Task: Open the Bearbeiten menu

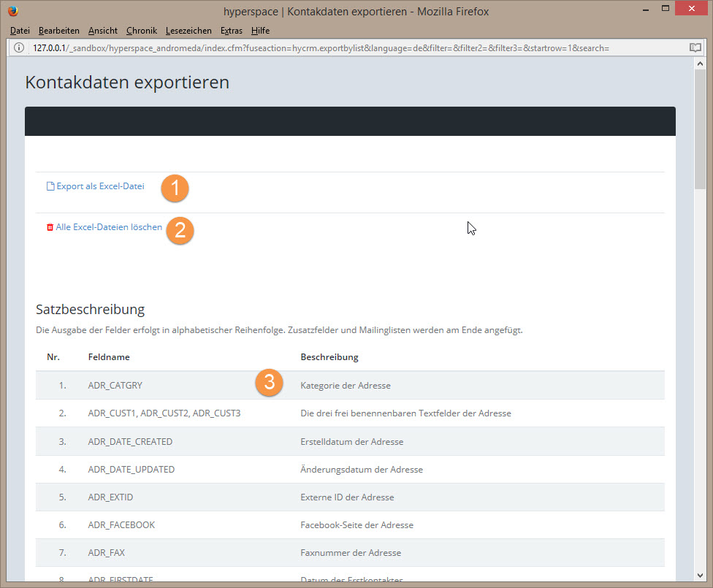Action: (58, 31)
